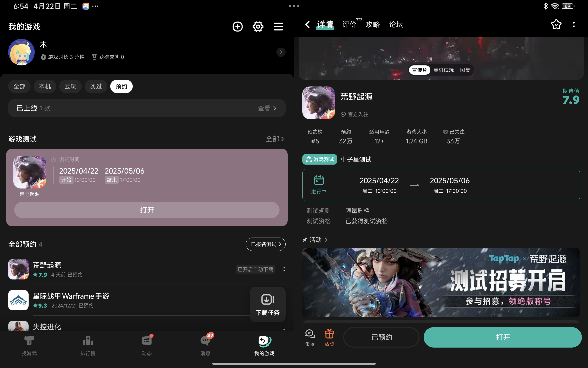Tap 游戏大小 1.24 GB stat
Screen dimensions: 588x368
[x=416, y=137]
